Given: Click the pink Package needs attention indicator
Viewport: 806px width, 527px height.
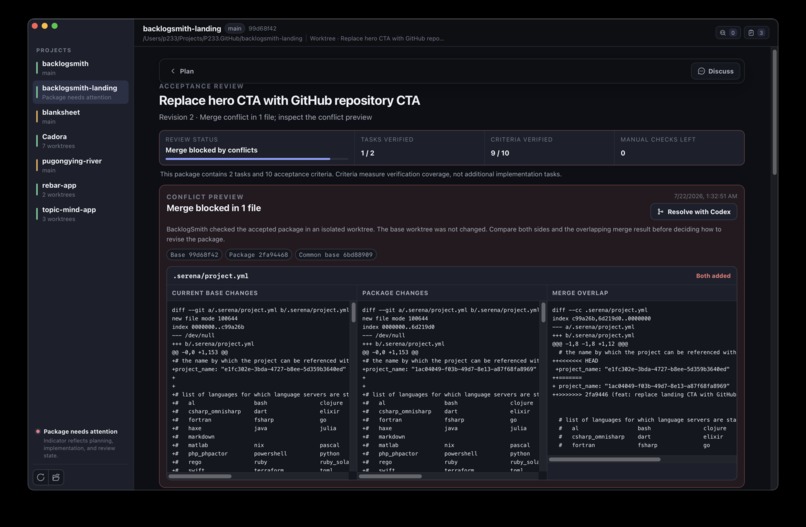Looking at the screenshot, I should [x=38, y=431].
